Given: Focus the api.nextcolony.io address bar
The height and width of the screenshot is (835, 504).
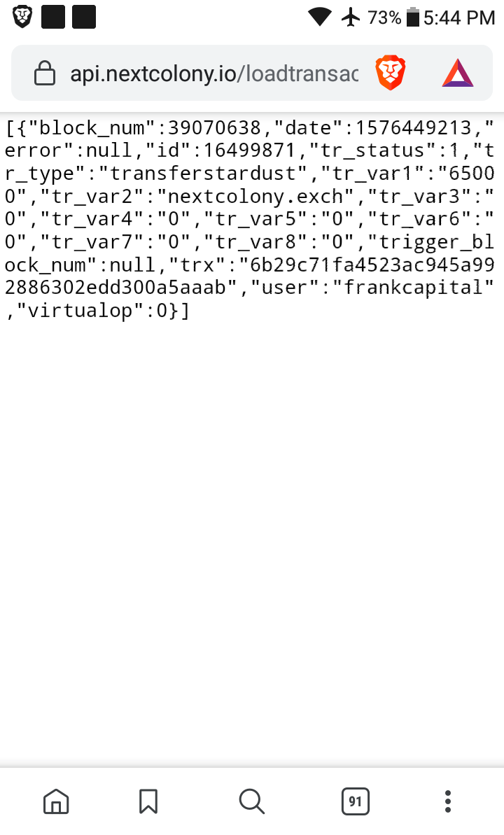Looking at the screenshot, I should tap(214, 73).
